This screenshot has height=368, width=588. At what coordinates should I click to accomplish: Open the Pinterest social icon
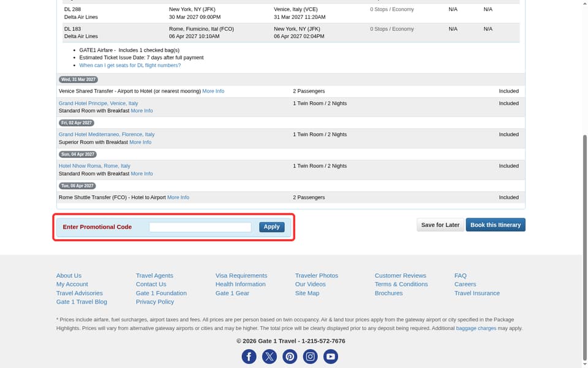coord(290,356)
